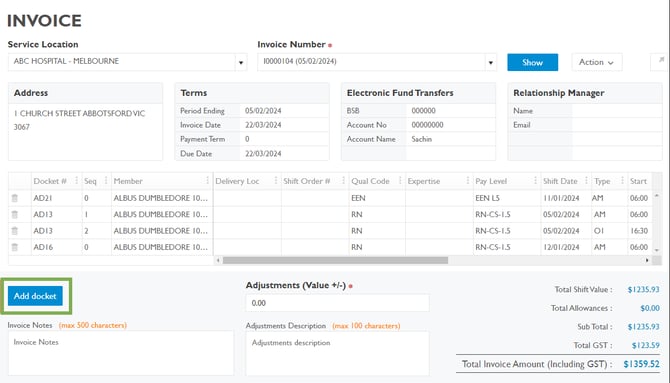
Task: Click trash icon for AD13 Seq 1 row
Action: [x=15, y=214]
